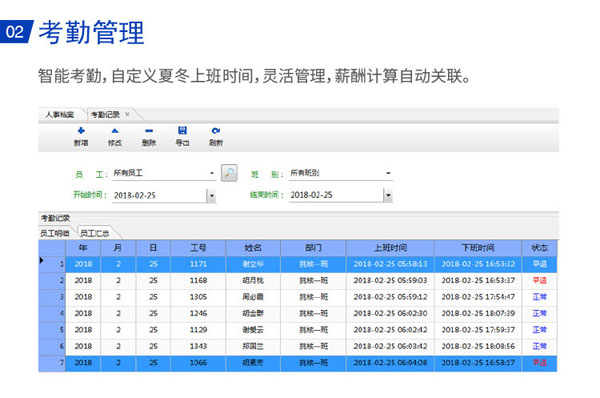Click clock-in time 2018-02-25 06:02:42

(x=390, y=330)
